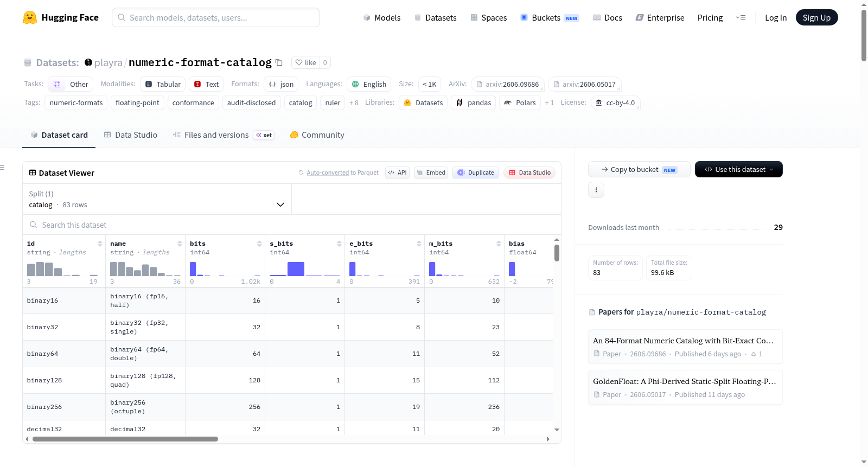
Task: Open the pandas library tag
Action: [474, 103]
